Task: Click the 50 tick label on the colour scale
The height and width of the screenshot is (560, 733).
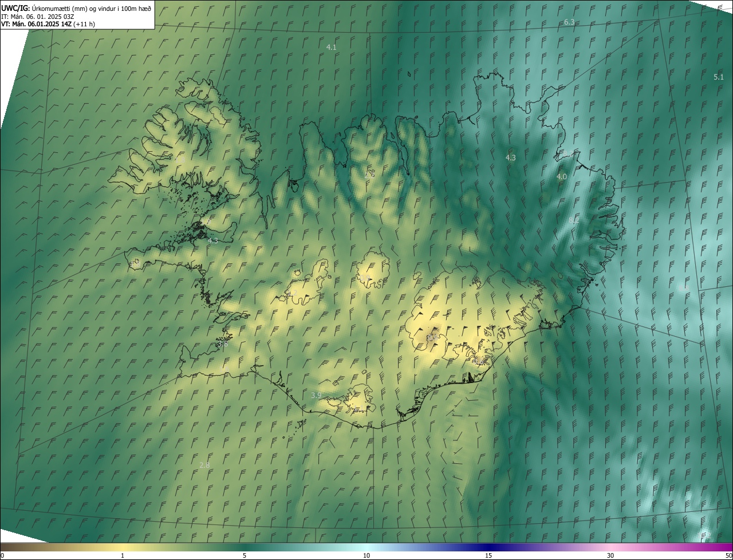Action: pos(728,555)
